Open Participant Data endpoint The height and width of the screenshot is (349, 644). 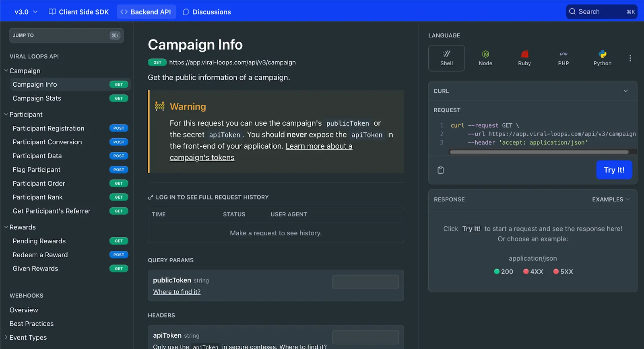coord(70,156)
